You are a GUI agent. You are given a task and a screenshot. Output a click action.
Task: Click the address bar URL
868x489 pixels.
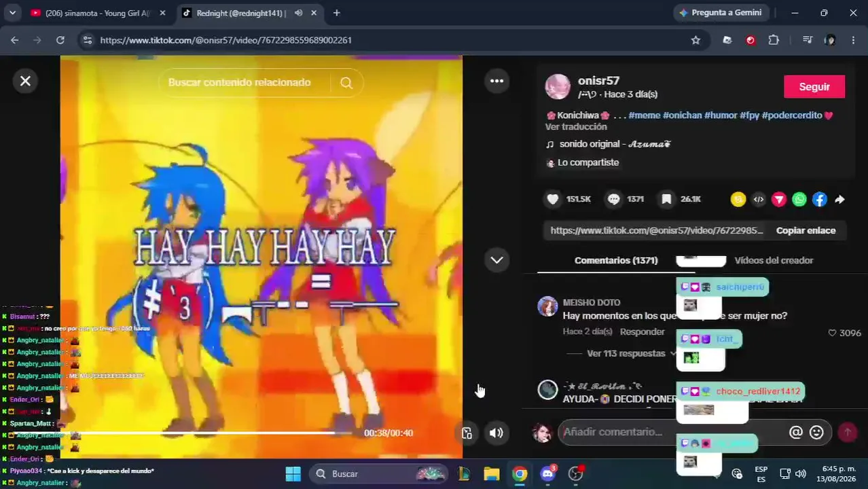225,40
